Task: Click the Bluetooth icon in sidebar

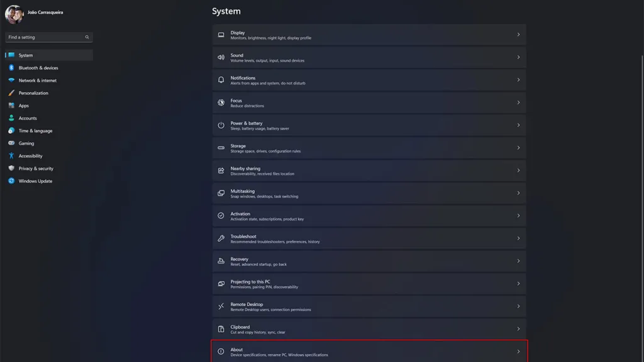Action: coord(11,68)
